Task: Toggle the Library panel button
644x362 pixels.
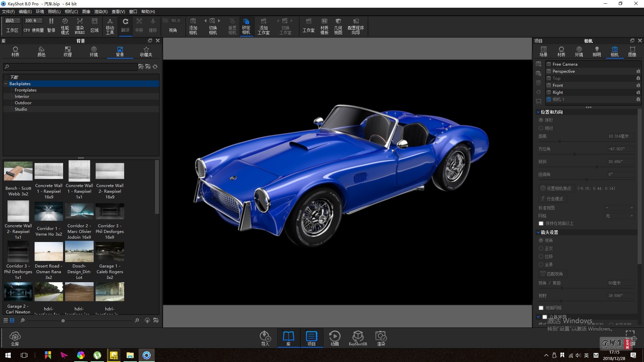Action: tap(288, 338)
